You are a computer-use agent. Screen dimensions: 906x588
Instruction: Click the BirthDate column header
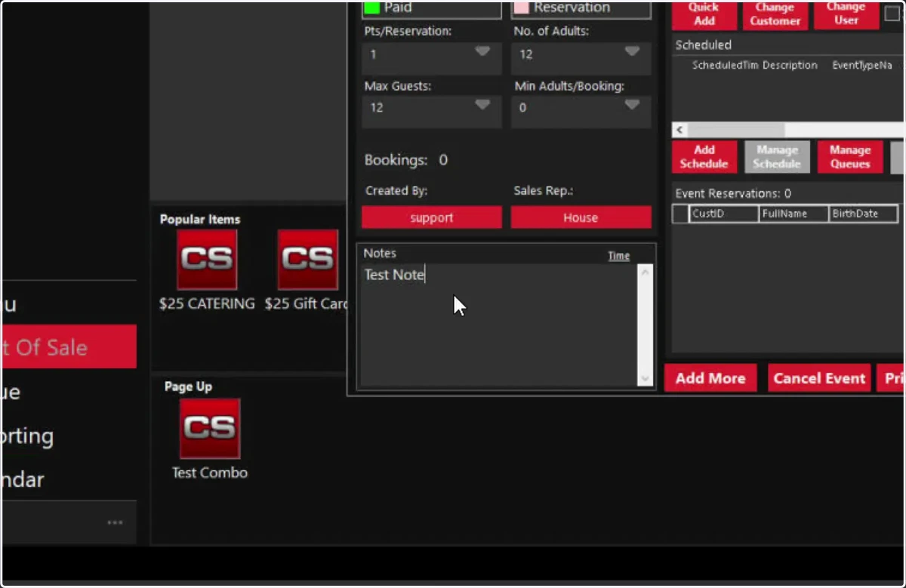click(x=864, y=214)
